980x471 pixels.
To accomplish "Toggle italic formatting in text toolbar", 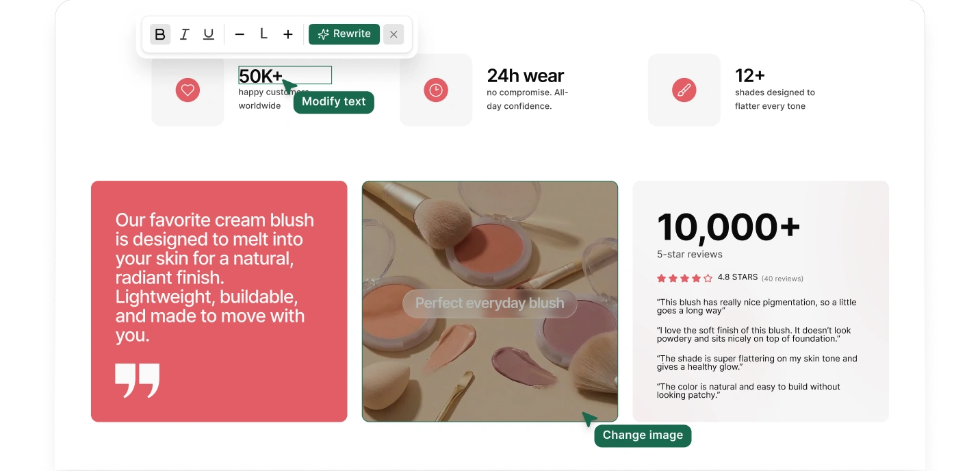I will tap(184, 34).
